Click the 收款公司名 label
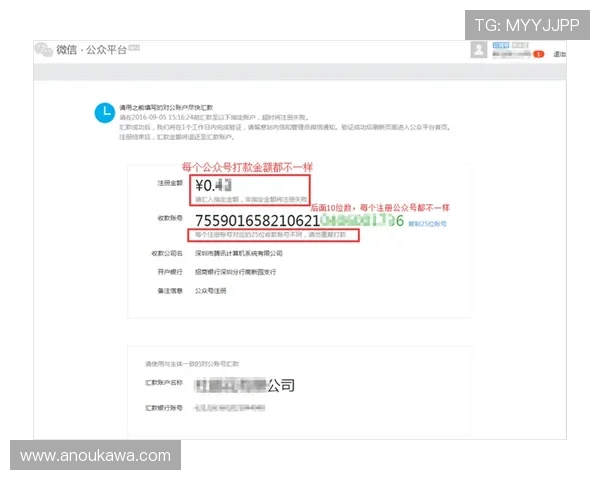The height and width of the screenshot is (480, 600). click(x=167, y=253)
